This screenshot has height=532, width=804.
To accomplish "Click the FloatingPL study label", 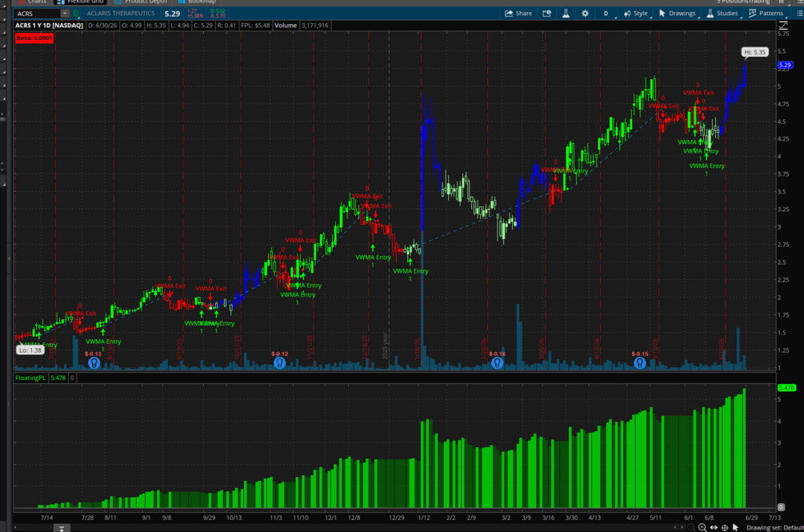I will click(x=30, y=378).
